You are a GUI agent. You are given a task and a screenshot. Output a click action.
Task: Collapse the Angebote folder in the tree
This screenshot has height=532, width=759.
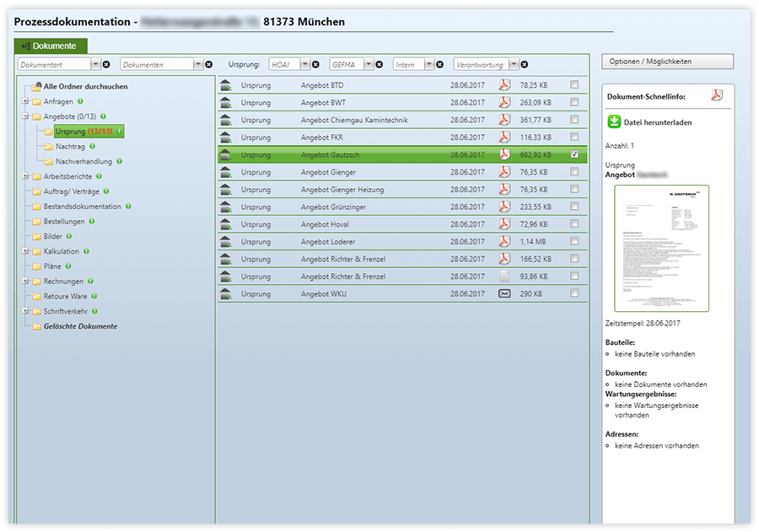[x=25, y=116]
